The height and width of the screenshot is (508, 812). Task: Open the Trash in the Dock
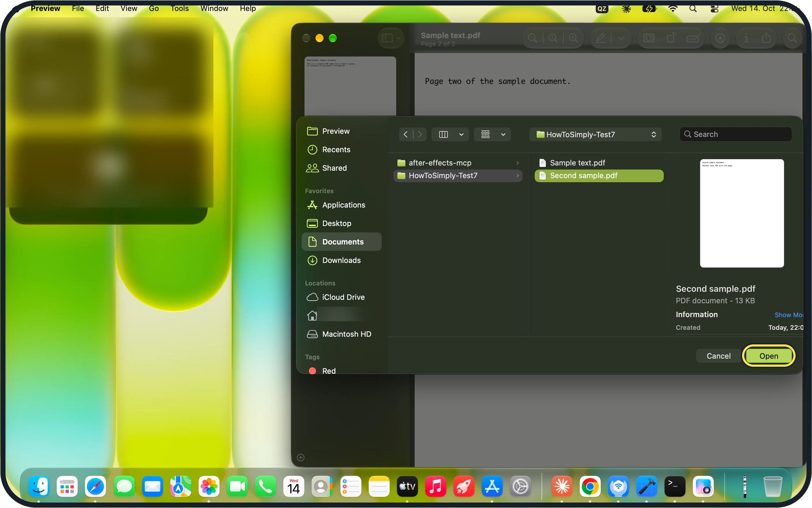(x=773, y=486)
